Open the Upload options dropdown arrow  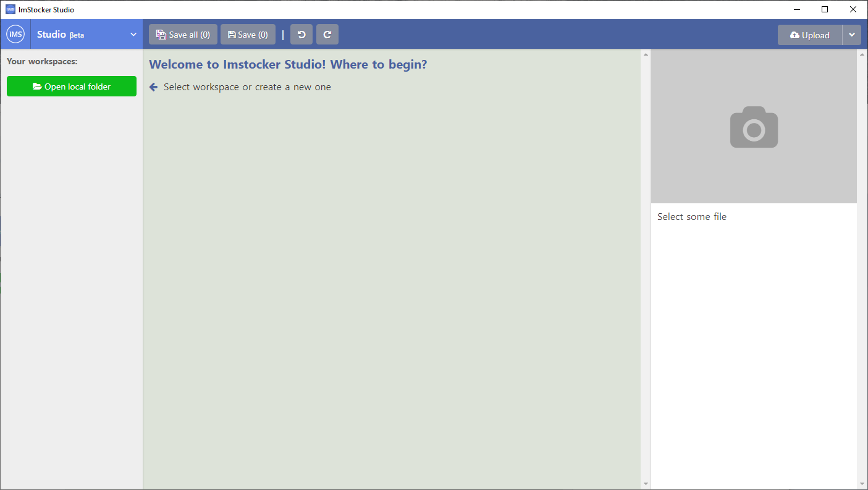(852, 35)
